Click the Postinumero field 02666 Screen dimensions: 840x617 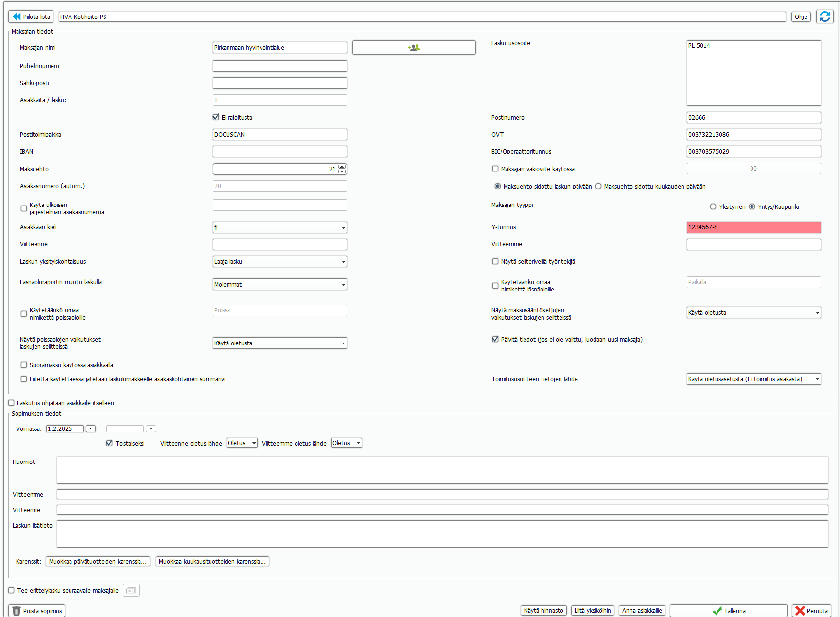tap(753, 118)
